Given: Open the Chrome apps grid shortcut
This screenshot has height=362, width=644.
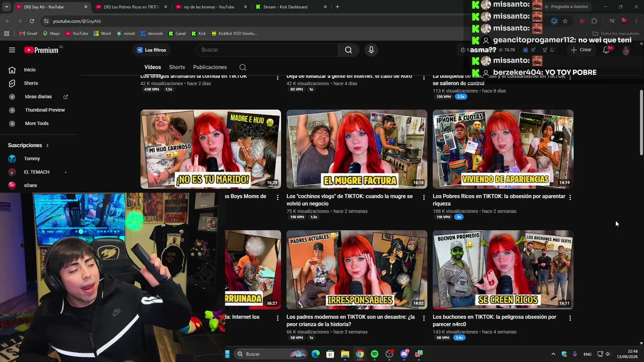Looking at the screenshot, I should click(7, 34).
